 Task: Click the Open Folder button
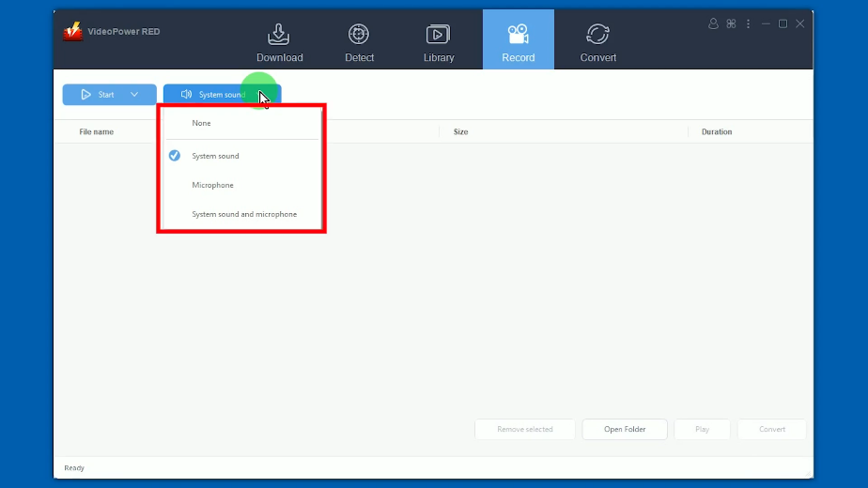click(x=625, y=429)
